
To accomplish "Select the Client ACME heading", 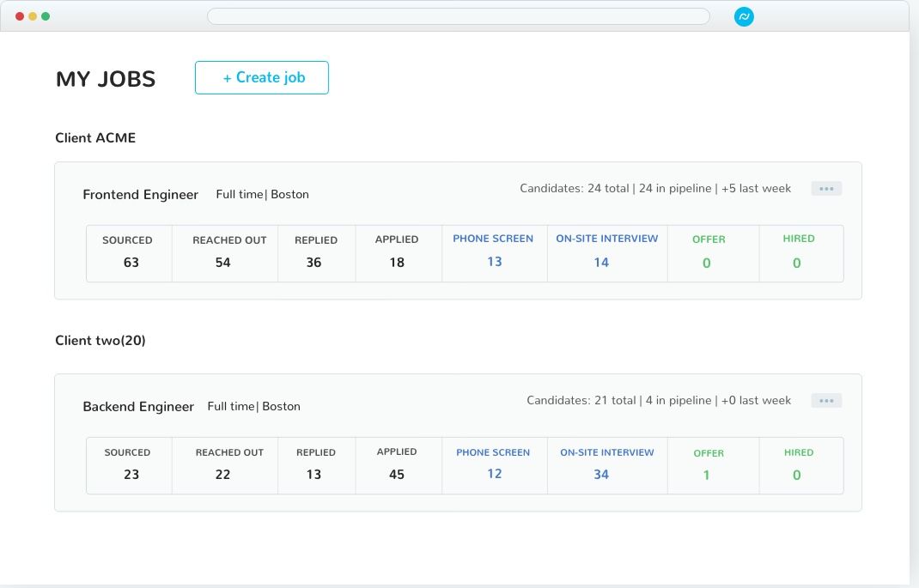I will pos(95,137).
